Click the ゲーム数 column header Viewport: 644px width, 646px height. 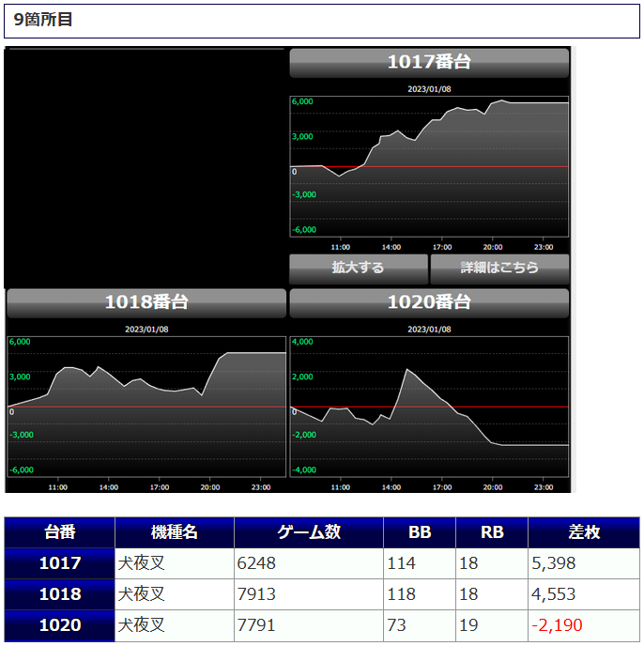(309, 532)
